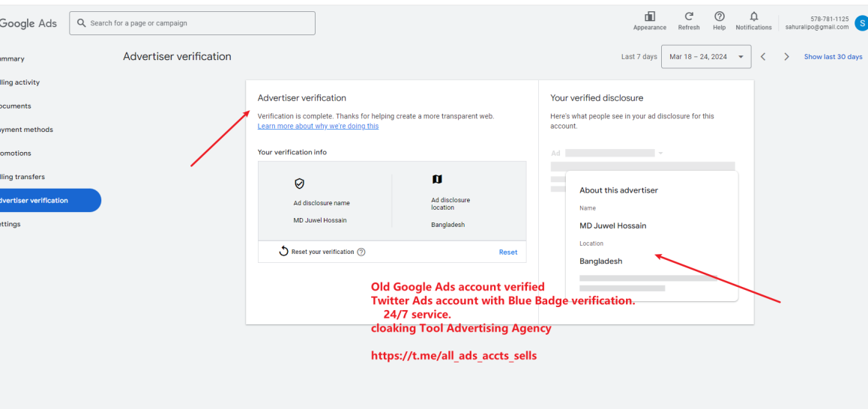Open Learn more about why we're doing this
The width and height of the screenshot is (868, 409).
point(318,126)
